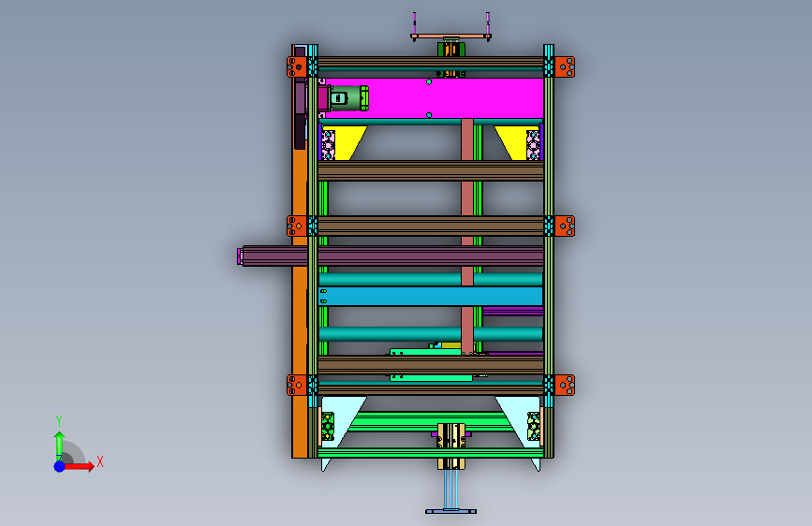Image resolution: width=812 pixels, height=526 pixels.
Task: Select the handle bar plate above the frame
Action: pyautogui.click(x=451, y=37)
